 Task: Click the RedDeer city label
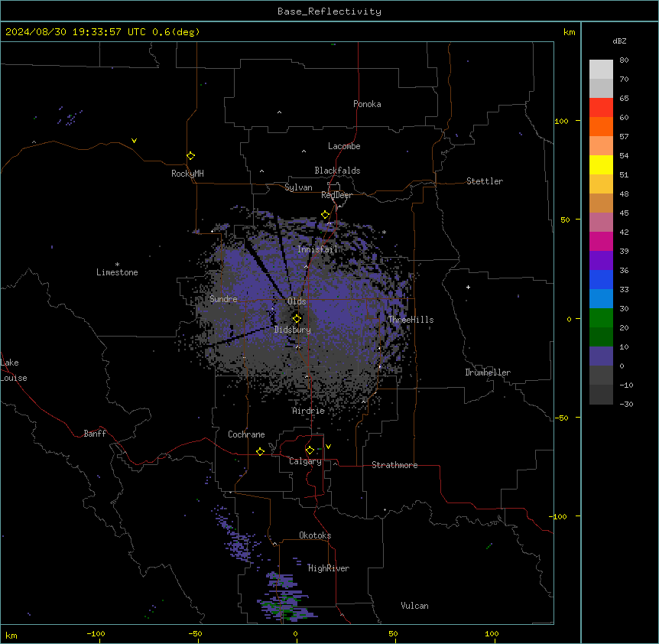click(336, 195)
